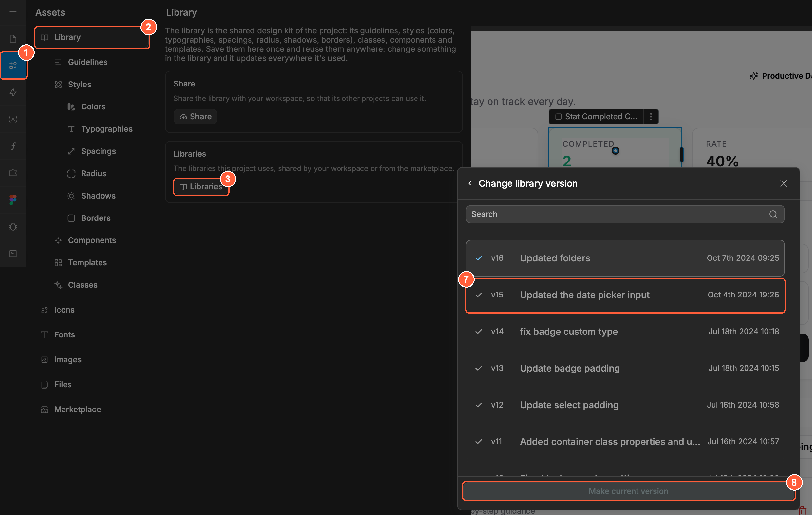Open the Debugger bug icon in rail
The image size is (812, 515).
tap(13, 227)
